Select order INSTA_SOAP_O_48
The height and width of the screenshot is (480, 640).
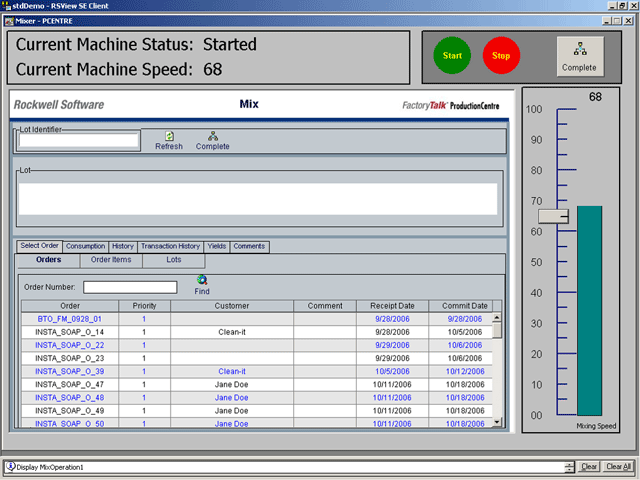[x=69, y=398]
